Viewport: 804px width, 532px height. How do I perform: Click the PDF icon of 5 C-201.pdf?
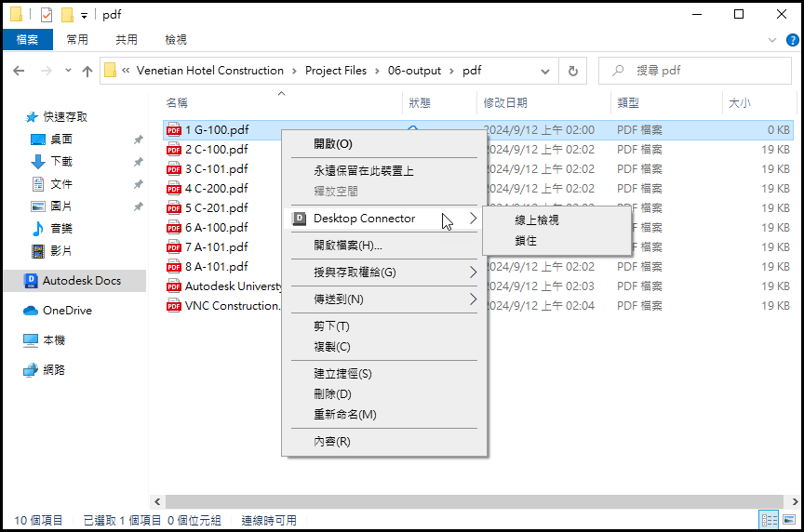coord(174,208)
